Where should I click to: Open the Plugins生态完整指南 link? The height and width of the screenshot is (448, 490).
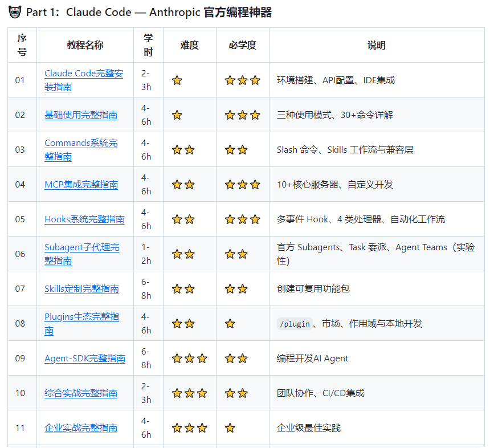click(x=81, y=324)
